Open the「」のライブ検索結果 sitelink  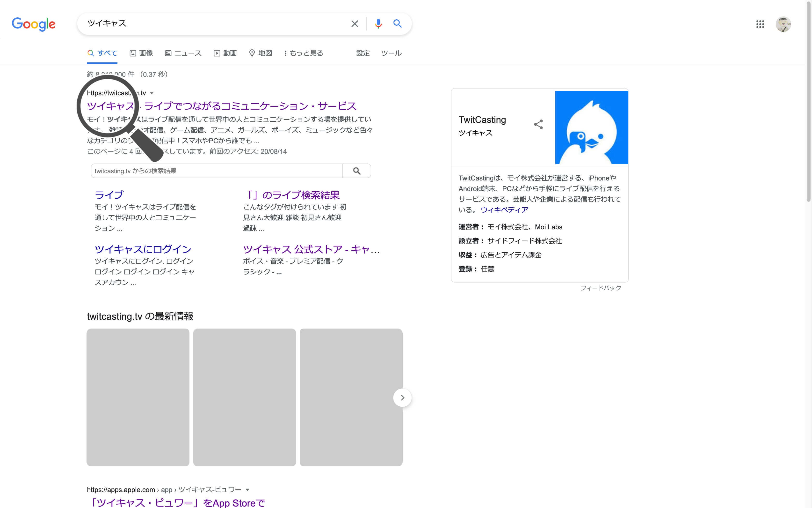[292, 195]
